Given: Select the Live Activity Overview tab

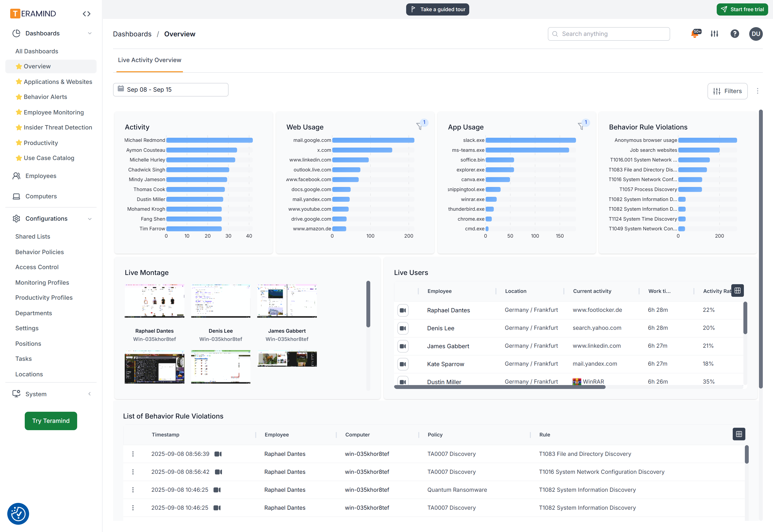Looking at the screenshot, I should (x=149, y=60).
